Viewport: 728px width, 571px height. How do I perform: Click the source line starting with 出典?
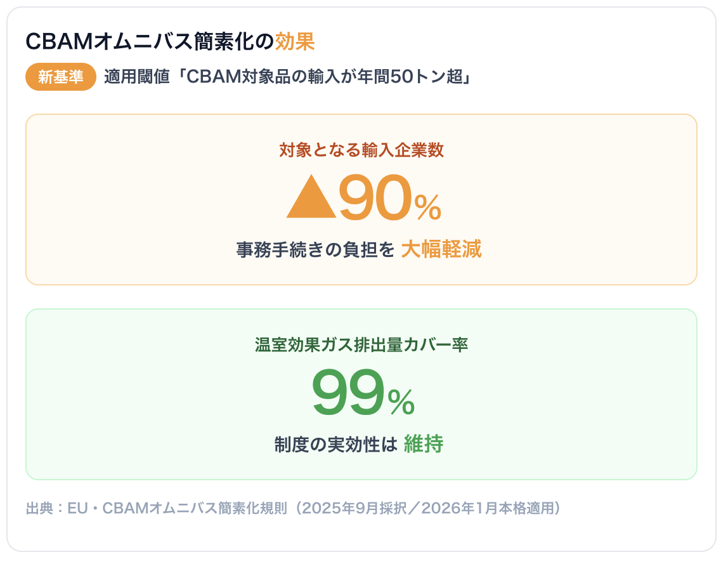pos(294,508)
